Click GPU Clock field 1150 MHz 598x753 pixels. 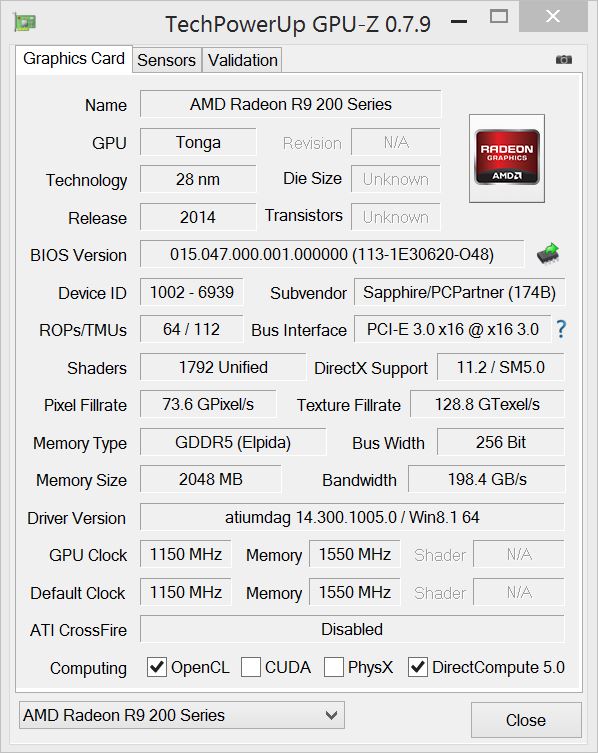[185, 554]
